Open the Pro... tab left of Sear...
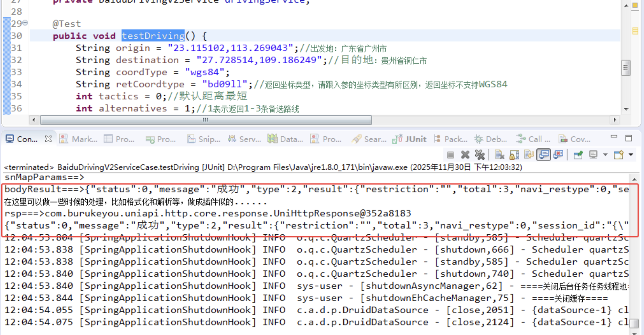The image size is (644, 335). [326, 139]
